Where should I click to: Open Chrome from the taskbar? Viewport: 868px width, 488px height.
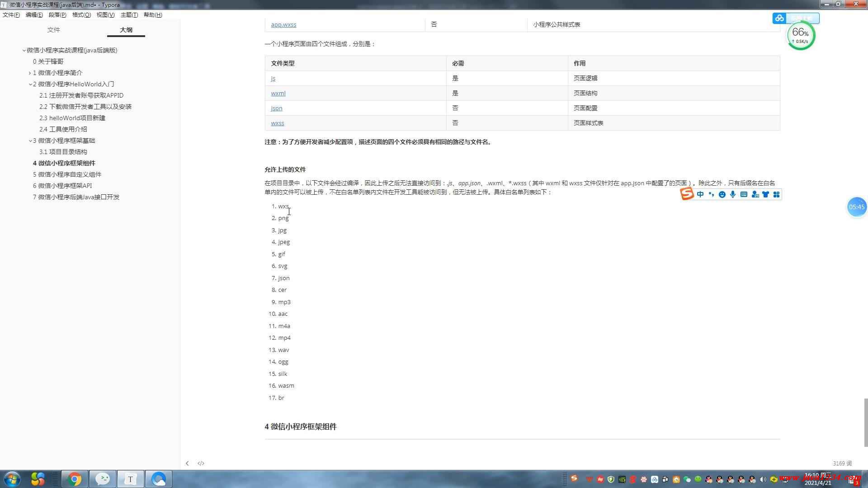click(75, 479)
